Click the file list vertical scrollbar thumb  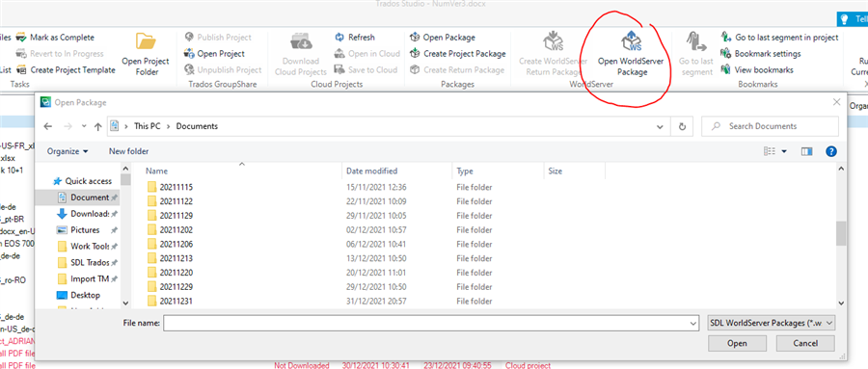(841, 233)
